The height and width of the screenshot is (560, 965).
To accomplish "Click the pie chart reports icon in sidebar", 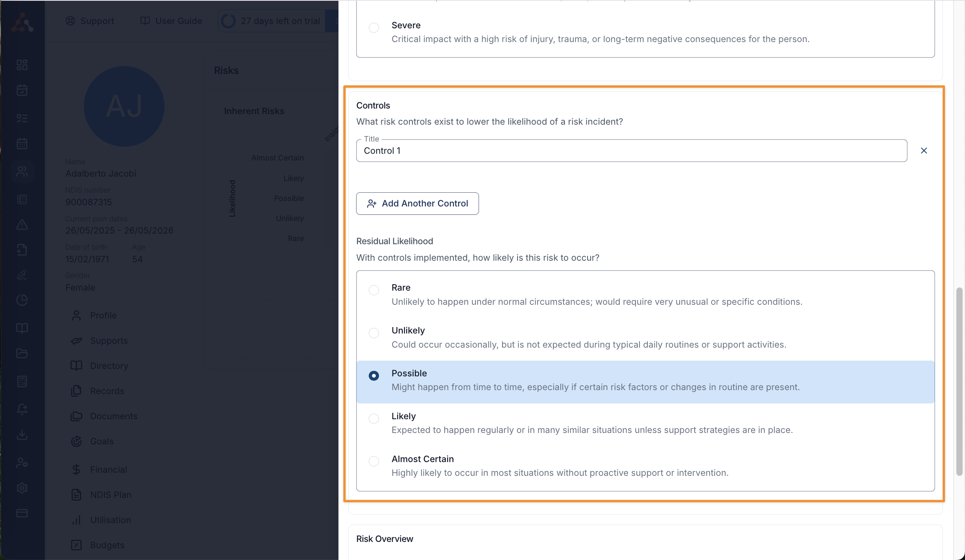I will pyautogui.click(x=22, y=300).
